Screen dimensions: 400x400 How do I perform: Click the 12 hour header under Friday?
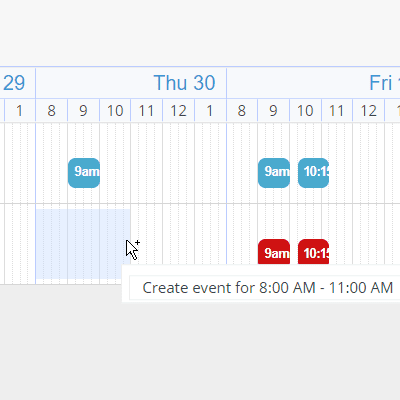tap(369, 110)
